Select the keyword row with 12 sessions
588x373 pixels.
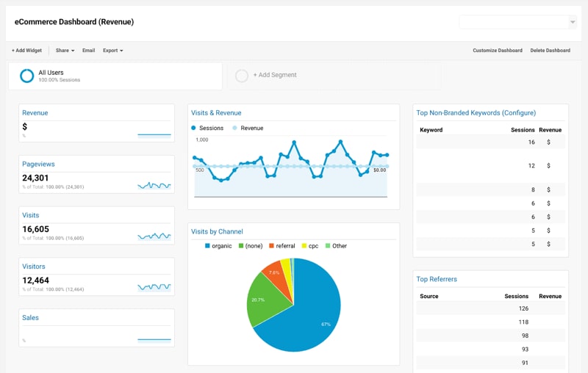click(x=490, y=165)
